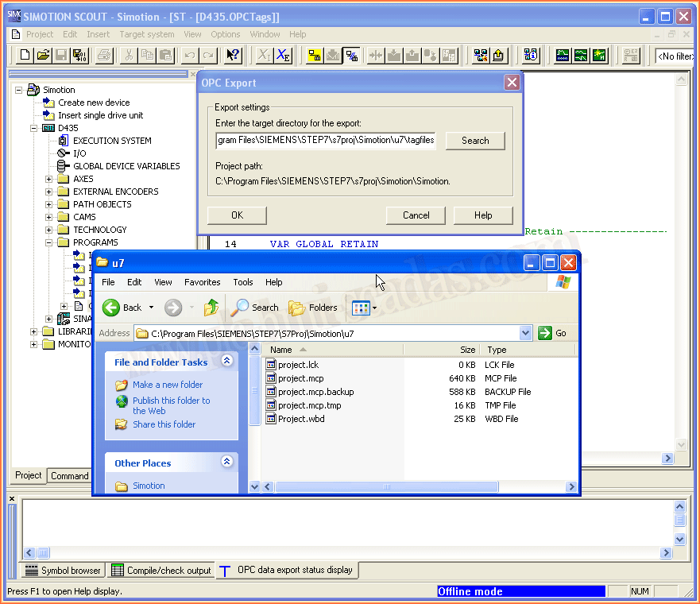
Task: Select GLOBAL DEVICE VARIABLES in project tree
Action: (x=126, y=166)
